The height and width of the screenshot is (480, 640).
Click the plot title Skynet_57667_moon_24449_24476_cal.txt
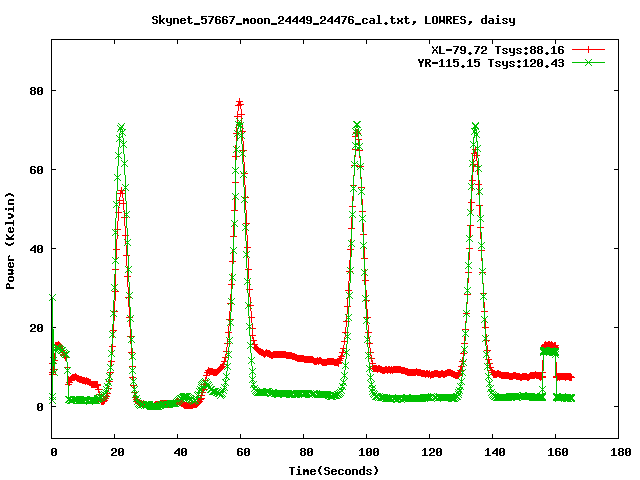(x=333, y=20)
